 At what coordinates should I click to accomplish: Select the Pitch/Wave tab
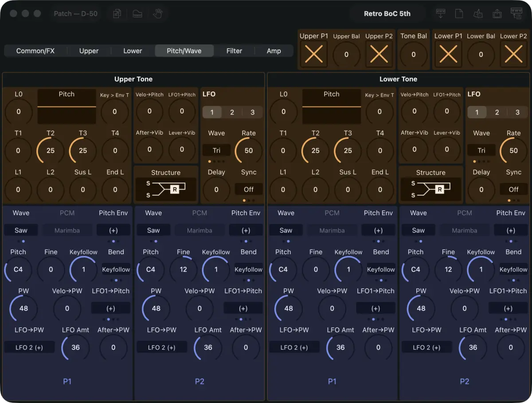tap(184, 51)
